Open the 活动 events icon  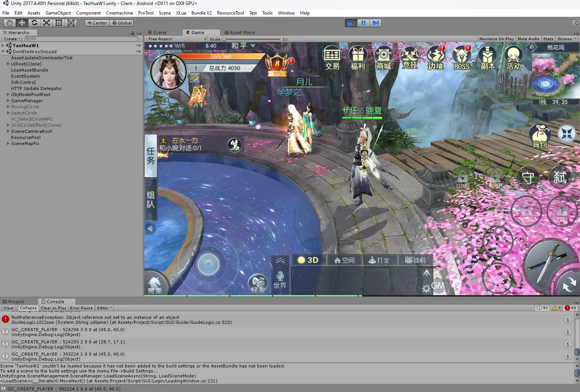coord(513,58)
